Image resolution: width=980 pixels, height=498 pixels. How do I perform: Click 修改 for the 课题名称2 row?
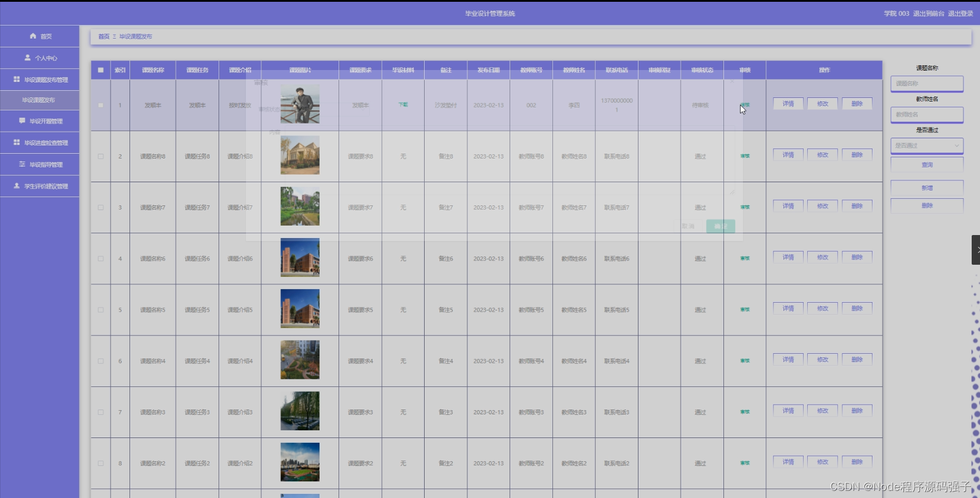[x=823, y=461]
